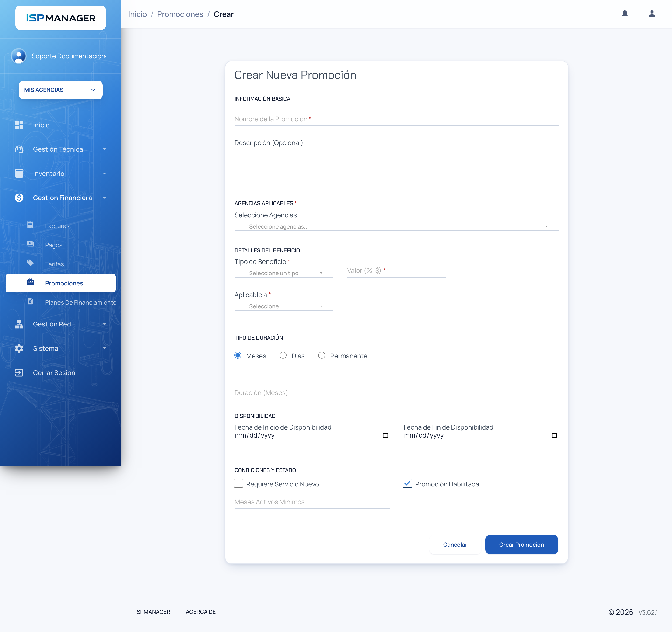
Task: Click the Cerrar Sesion exit icon
Action: click(19, 373)
